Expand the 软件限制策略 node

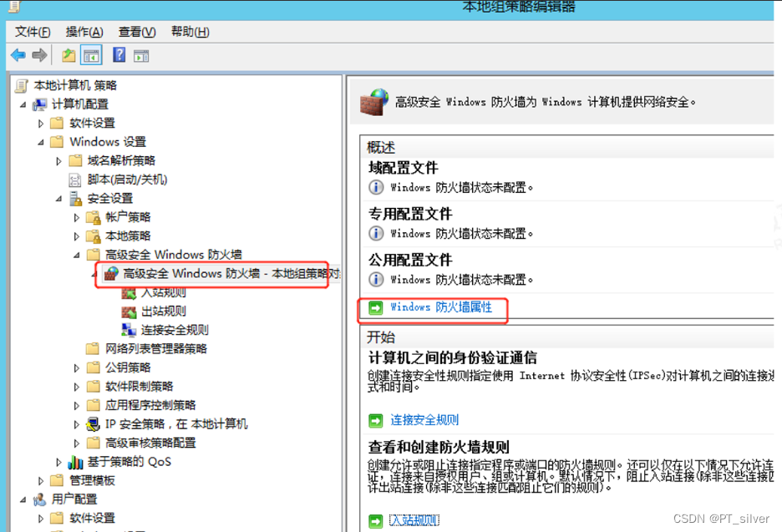[x=76, y=388]
